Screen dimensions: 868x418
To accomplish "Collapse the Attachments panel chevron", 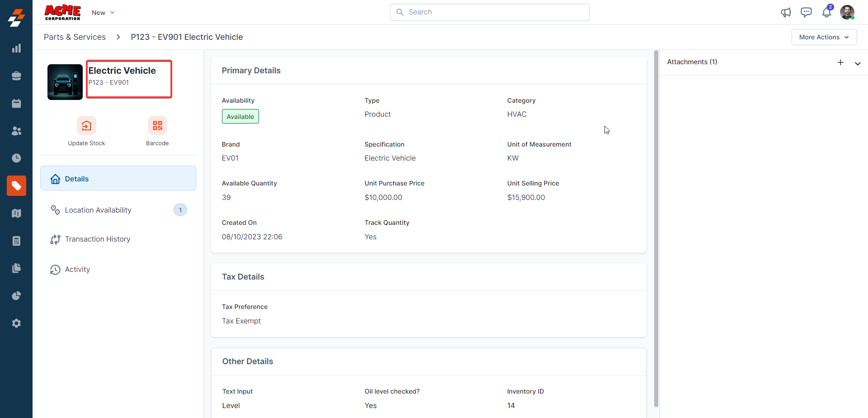I will pos(857,63).
